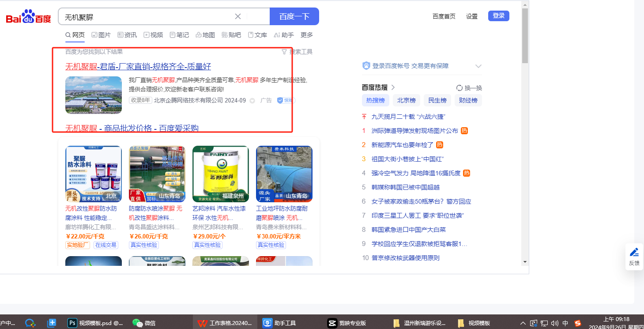Click hot search 韩国紧急进口中国产大白菜
The image size is (644, 329).
click(409, 230)
